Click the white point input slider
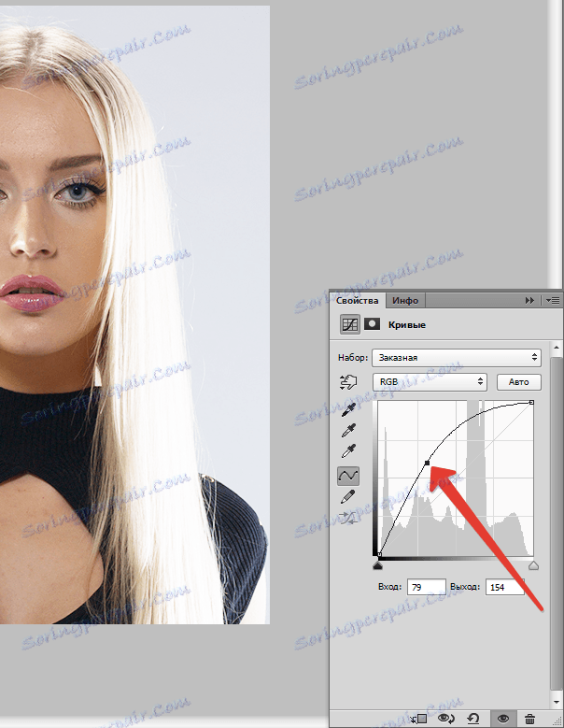 pos(533,565)
